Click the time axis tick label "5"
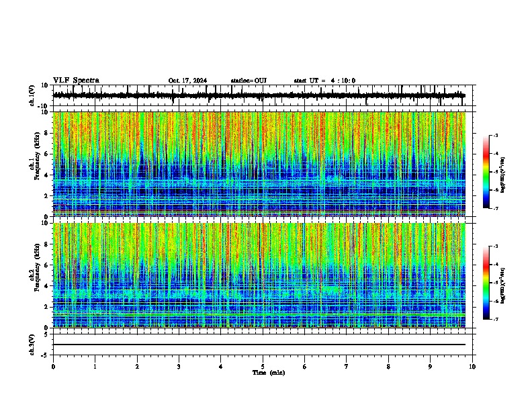The image size is (532, 411). point(263,367)
